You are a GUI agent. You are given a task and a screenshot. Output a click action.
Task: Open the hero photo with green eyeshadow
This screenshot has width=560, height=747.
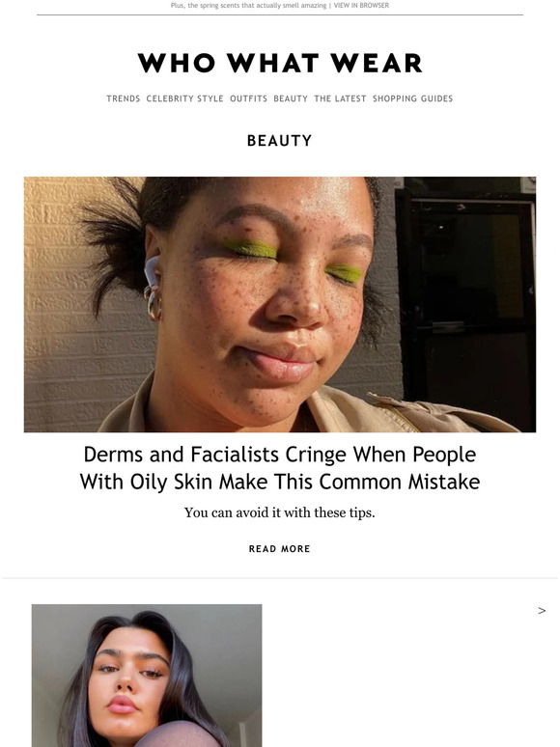[280, 304]
